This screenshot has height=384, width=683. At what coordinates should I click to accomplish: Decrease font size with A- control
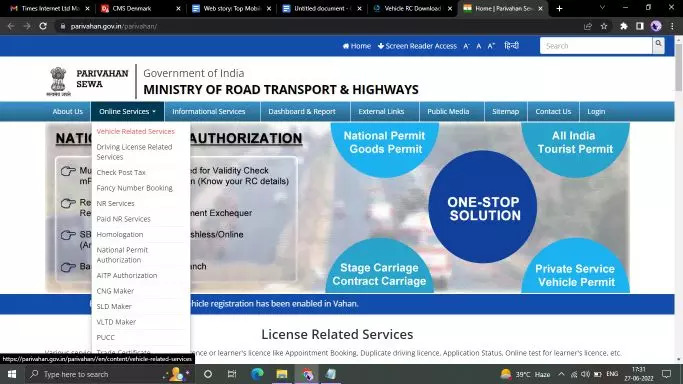(466, 46)
